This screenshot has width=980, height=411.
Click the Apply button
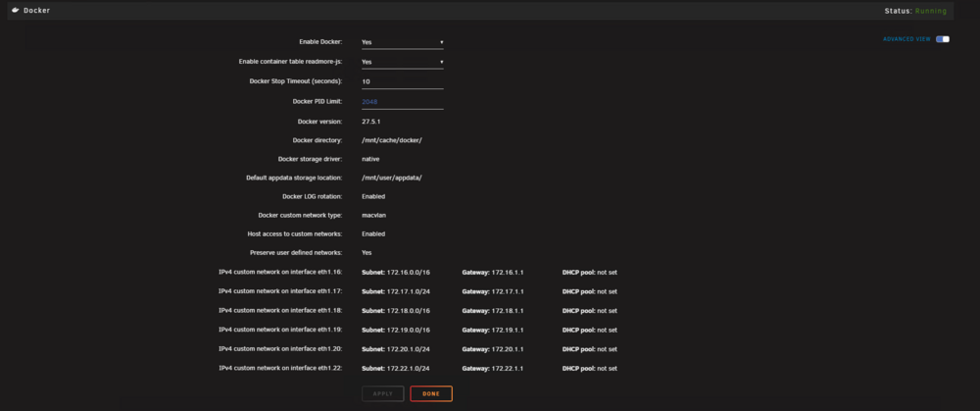click(x=382, y=393)
